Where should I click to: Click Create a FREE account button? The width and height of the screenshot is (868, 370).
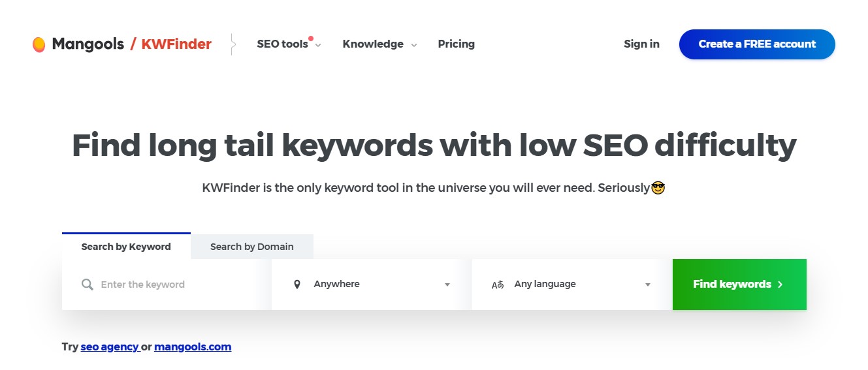coord(757,44)
